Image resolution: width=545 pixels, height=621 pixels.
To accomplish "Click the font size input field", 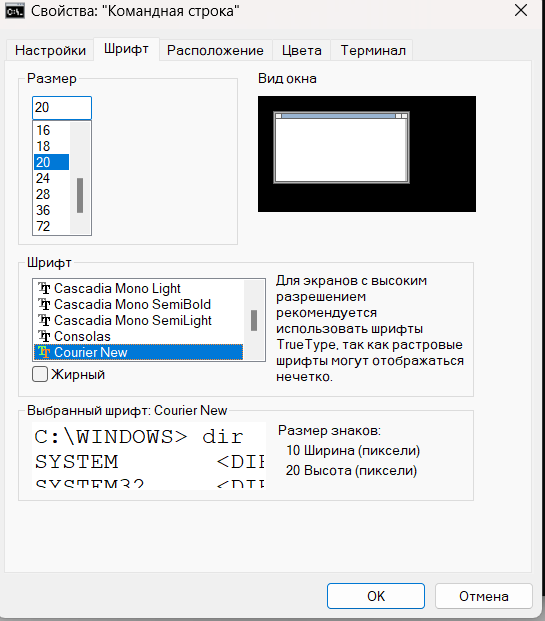I will coord(62,108).
